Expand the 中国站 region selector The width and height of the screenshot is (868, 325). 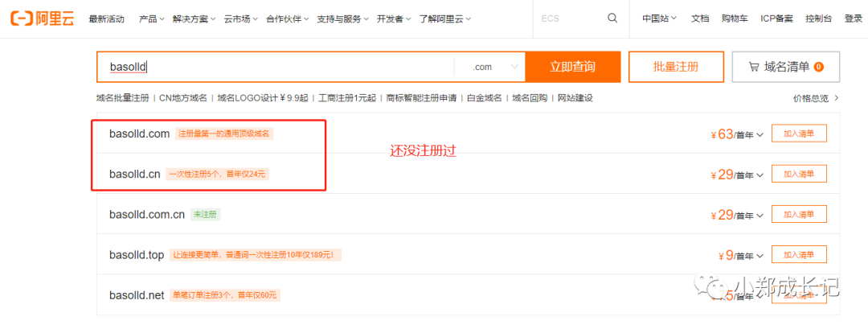click(659, 19)
